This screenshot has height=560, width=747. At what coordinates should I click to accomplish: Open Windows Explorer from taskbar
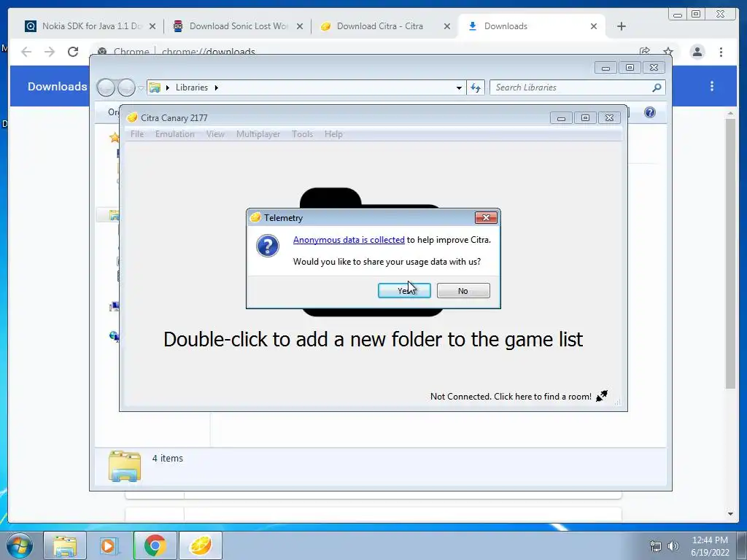click(x=65, y=545)
